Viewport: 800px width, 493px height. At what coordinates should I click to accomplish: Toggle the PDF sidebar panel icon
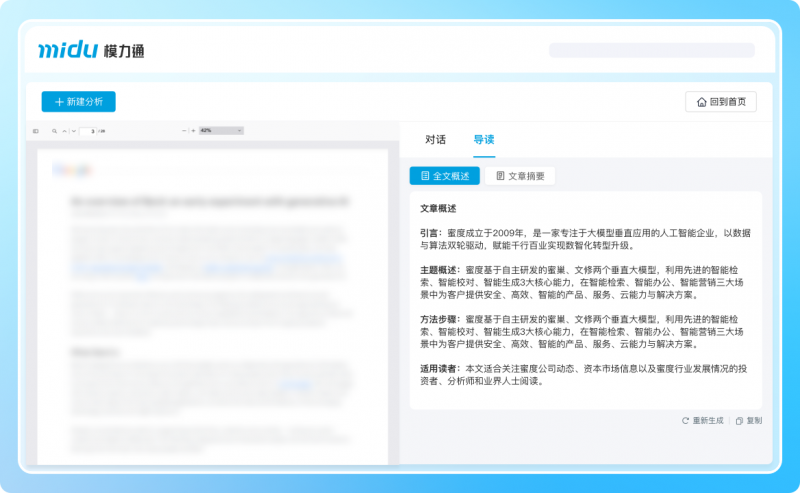[x=35, y=131]
